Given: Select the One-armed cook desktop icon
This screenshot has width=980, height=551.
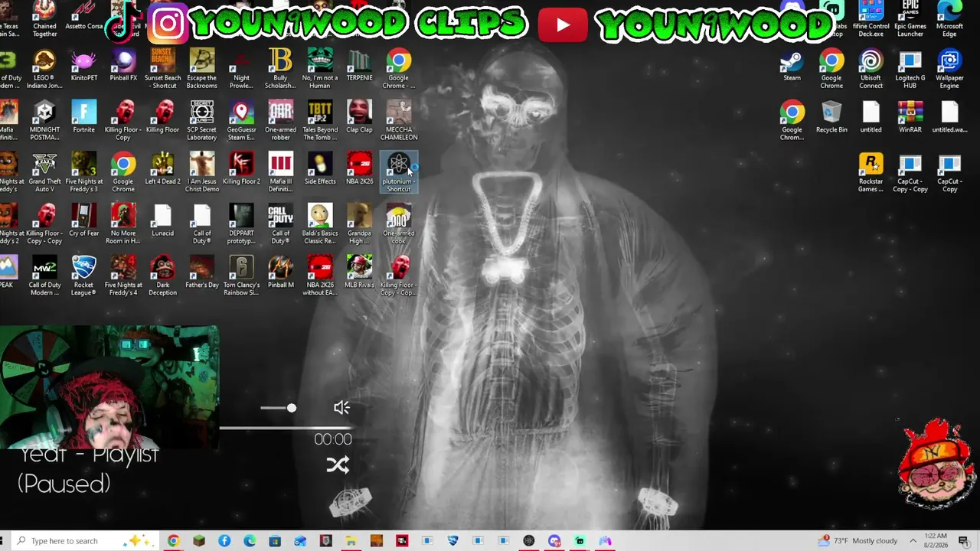Looking at the screenshot, I should [x=399, y=225].
